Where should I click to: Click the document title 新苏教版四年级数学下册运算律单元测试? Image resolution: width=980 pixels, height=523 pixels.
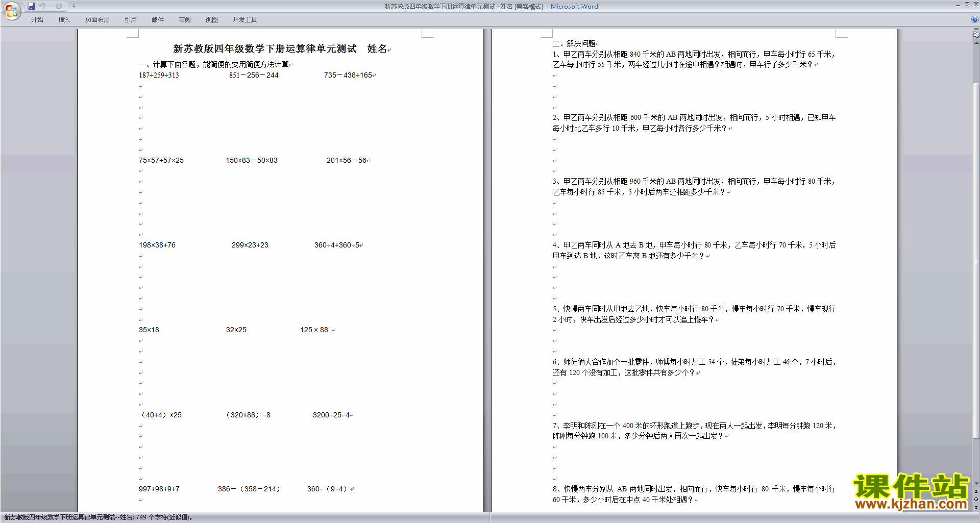265,49
